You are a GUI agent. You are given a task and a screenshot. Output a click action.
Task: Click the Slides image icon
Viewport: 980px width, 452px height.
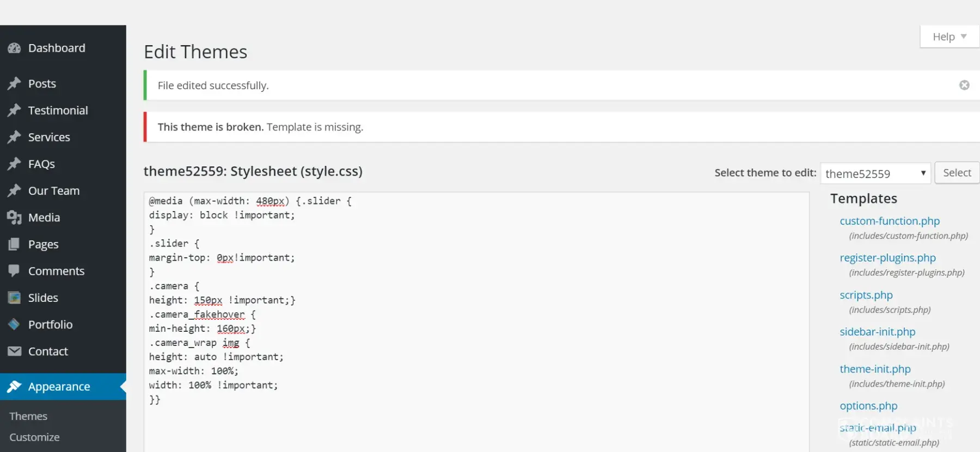14,298
